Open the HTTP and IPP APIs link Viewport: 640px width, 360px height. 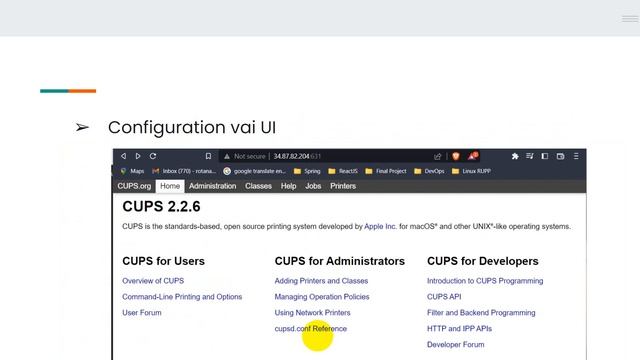pos(459,329)
